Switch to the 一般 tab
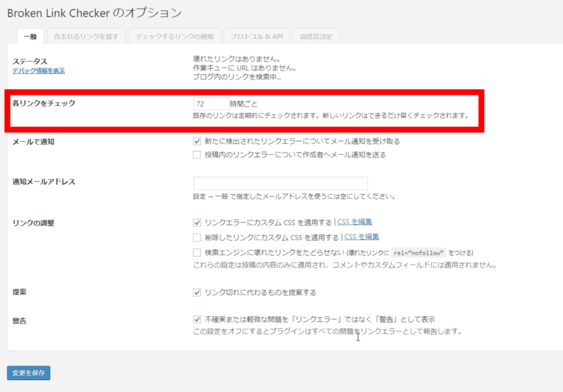The width and height of the screenshot is (563, 392). [30, 36]
